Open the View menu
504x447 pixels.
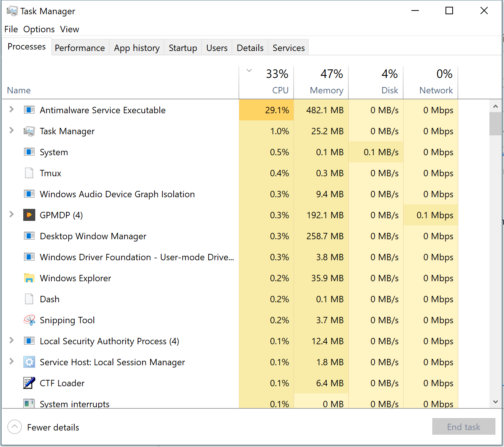pyautogui.click(x=69, y=29)
